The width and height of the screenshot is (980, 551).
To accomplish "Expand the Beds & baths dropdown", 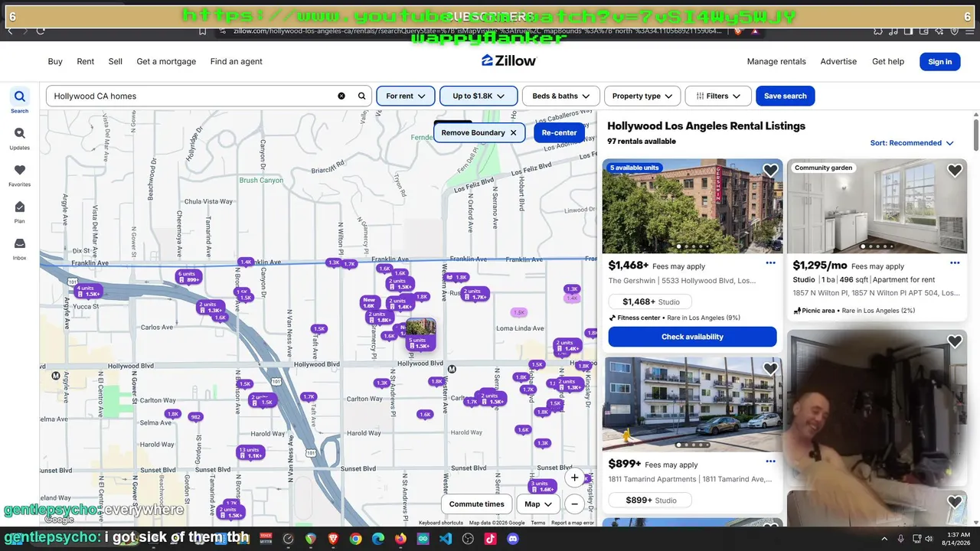I will tap(560, 96).
